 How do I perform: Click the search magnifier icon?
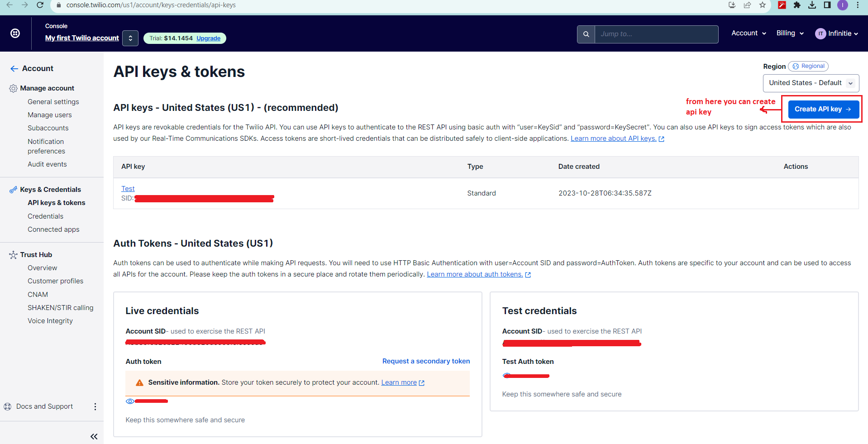click(x=586, y=34)
